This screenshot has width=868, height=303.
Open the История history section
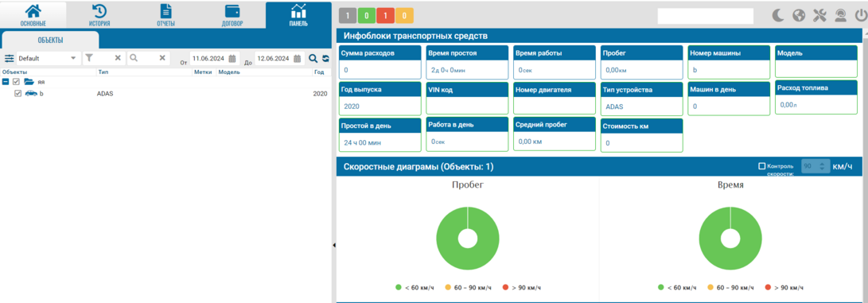(x=99, y=14)
